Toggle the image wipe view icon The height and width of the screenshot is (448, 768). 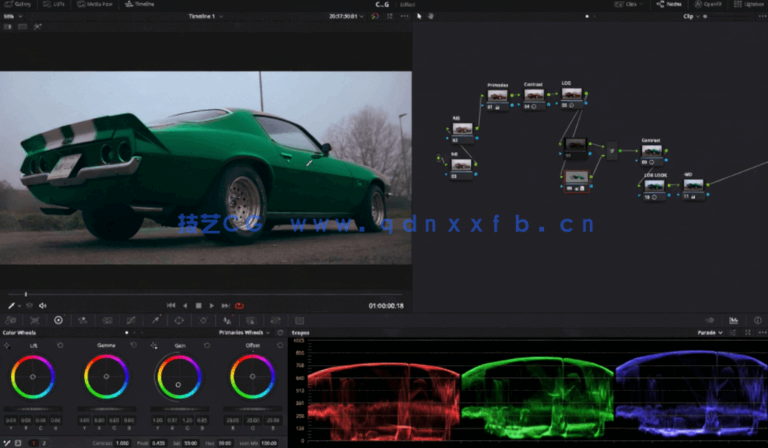click(8, 27)
